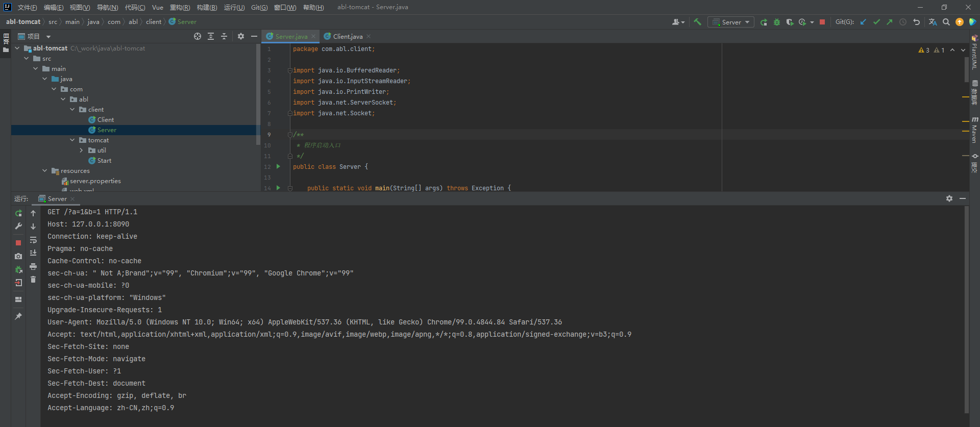Collapse the tomcat package node
This screenshot has height=427, width=980.
[72, 140]
